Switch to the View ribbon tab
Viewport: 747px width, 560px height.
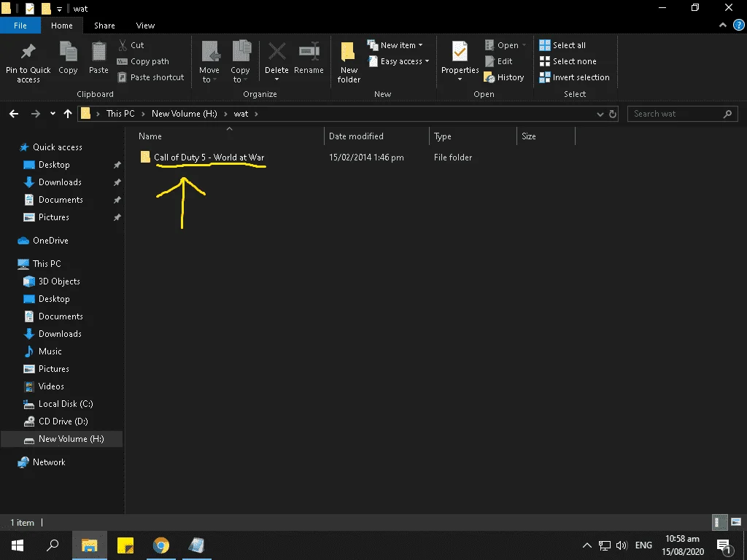pyautogui.click(x=145, y=26)
